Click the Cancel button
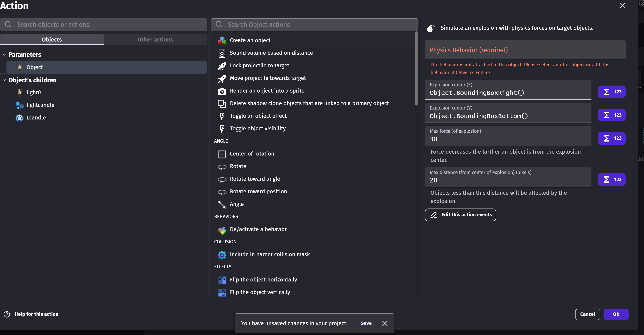 587,314
